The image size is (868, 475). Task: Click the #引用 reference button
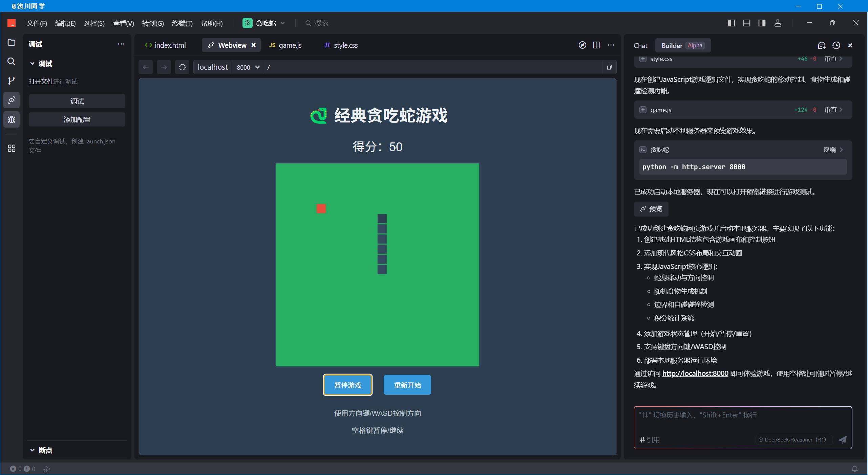click(x=650, y=439)
